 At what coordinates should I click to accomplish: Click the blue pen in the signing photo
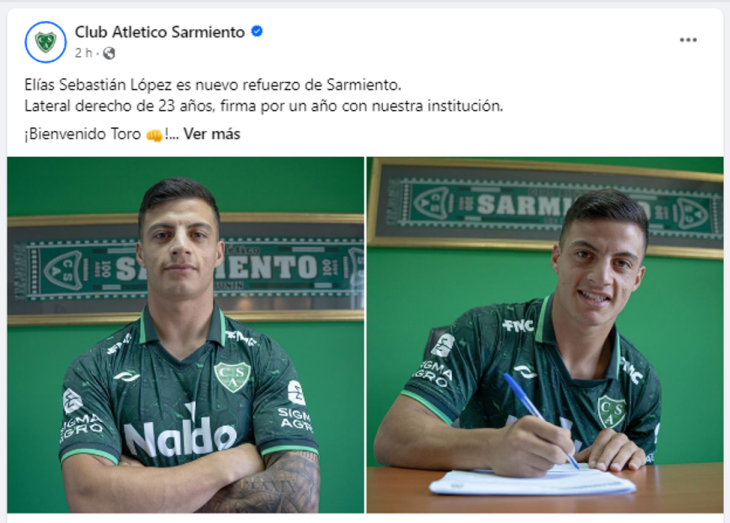point(541,421)
